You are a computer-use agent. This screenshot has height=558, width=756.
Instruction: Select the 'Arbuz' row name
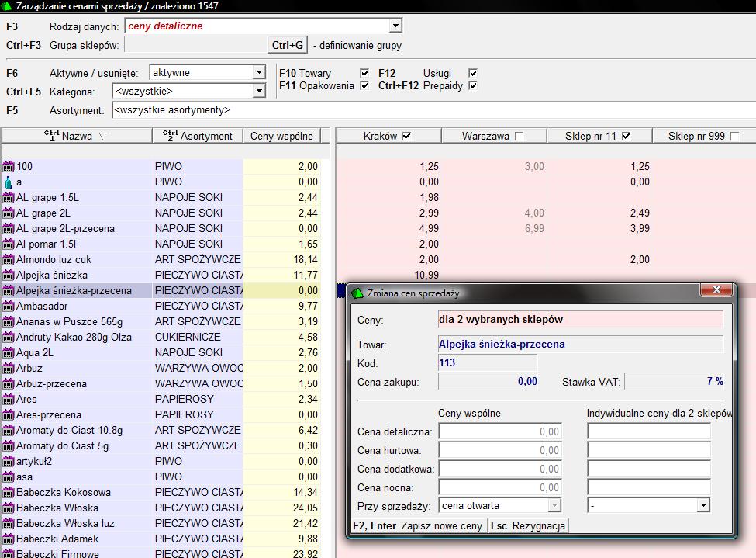pos(29,369)
